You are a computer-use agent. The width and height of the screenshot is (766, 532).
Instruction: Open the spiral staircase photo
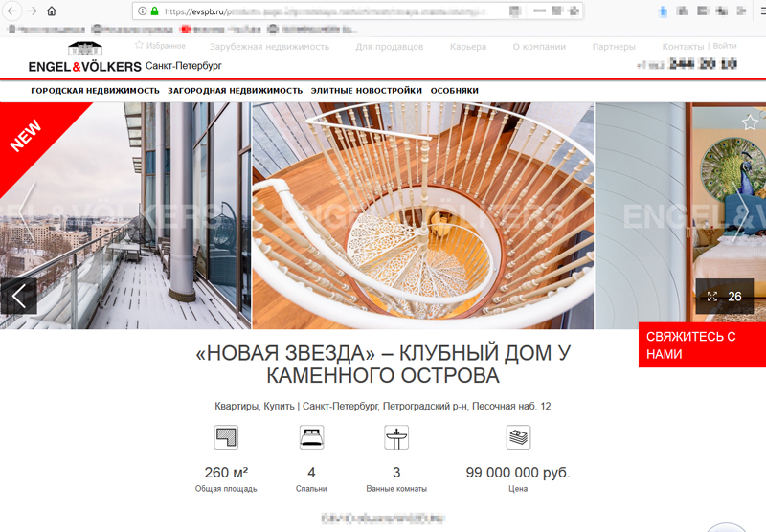[x=423, y=215]
